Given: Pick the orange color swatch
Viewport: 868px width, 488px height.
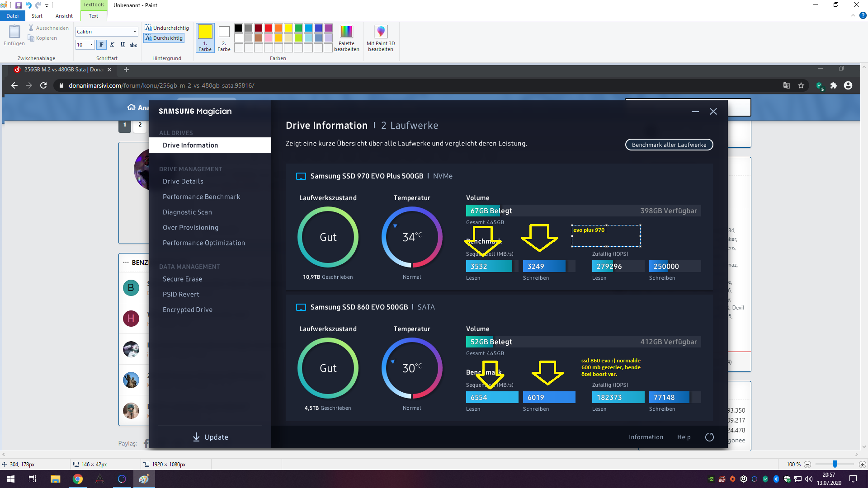Looking at the screenshot, I should coord(278,28).
